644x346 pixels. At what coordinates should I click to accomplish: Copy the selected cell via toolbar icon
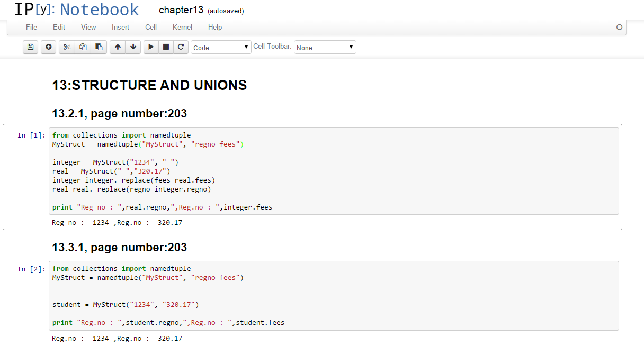coord(83,47)
